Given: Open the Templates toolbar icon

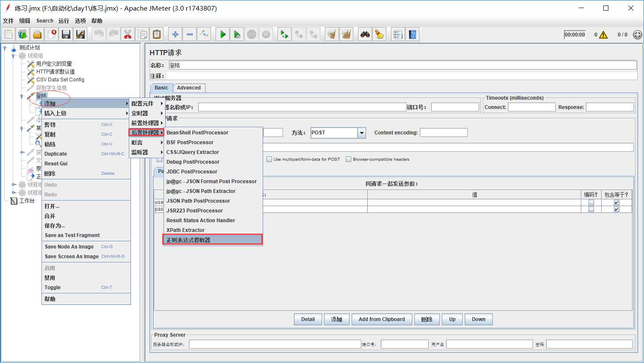Looking at the screenshot, I should pyautogui.click(x=23, y=34).
